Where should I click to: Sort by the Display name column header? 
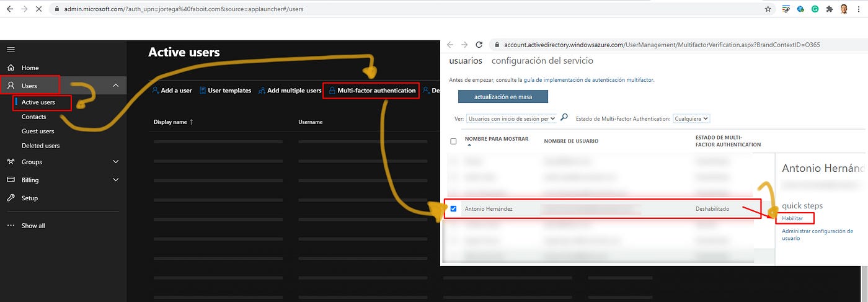click(x=173, y=122)
